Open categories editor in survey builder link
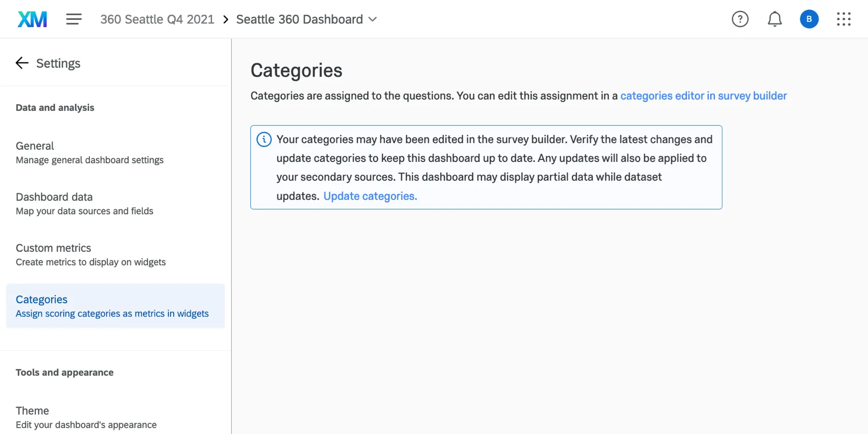 [703, 96]
